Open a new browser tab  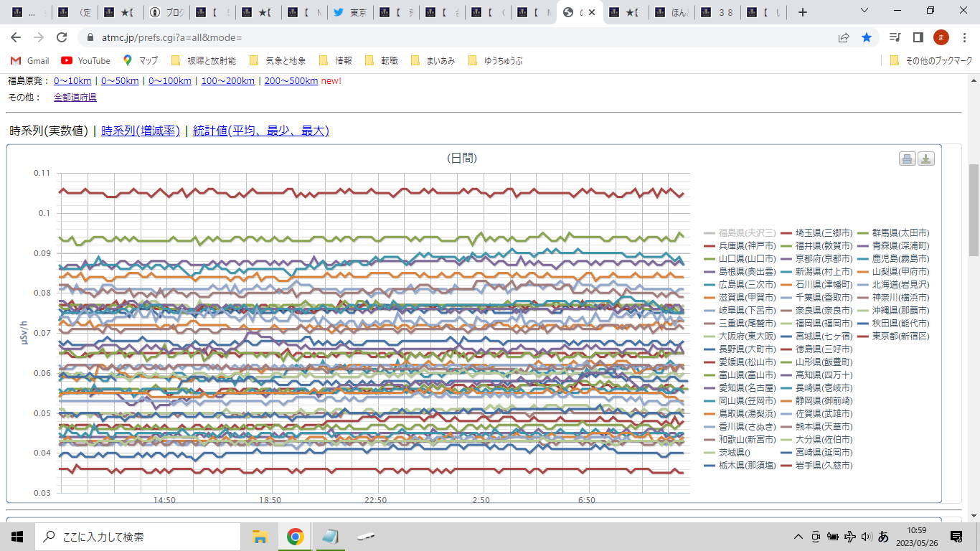(802, 12)
